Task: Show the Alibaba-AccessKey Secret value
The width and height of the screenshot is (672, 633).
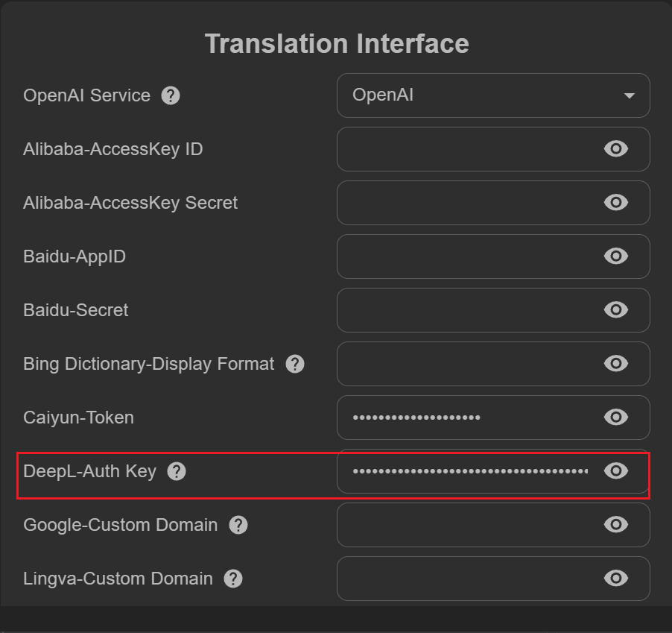Action: tap(616, 203)
